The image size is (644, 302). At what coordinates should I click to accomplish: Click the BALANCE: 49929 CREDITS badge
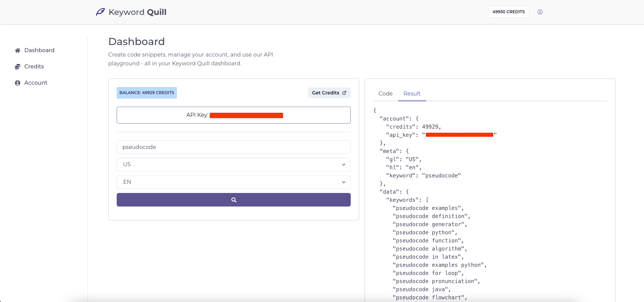[x=147, y=93]
